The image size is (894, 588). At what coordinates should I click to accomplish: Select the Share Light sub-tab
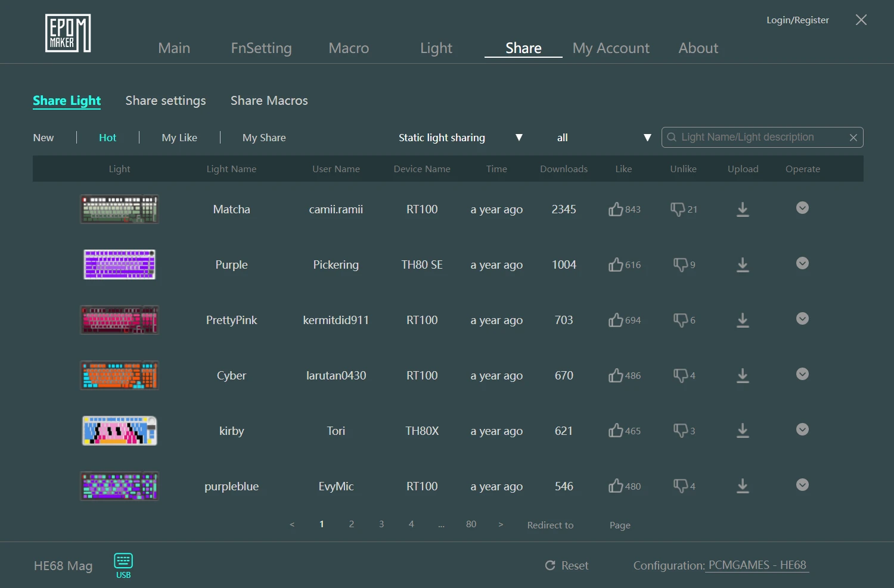click(67, 101)
